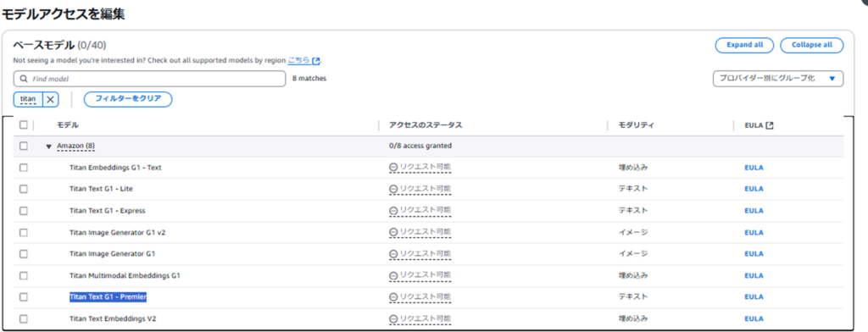868x332 pixels.
Task: Click the 0/8 access granted text
Action: coord(420,146)
